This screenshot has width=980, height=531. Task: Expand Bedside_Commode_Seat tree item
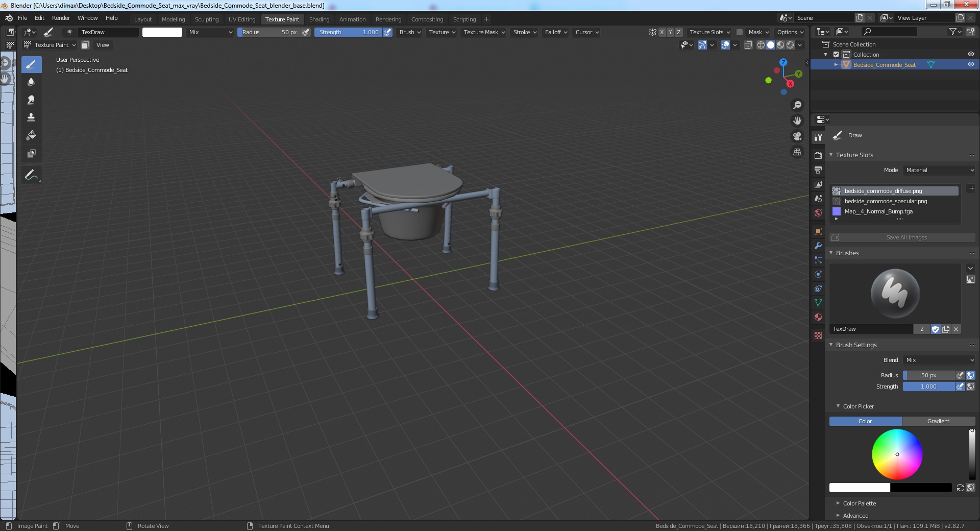pos(836,65)
